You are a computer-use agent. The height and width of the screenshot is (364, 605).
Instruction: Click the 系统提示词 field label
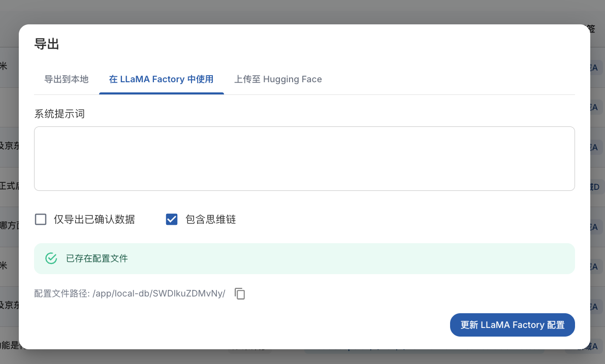pyautogui.click(x=59, y=114)
